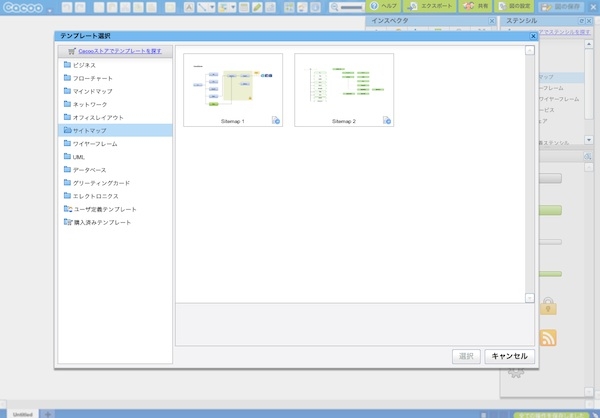Click the Redo icon in toolbar
The height and width of the screenshot is (418, 600).
coord(79,7)
